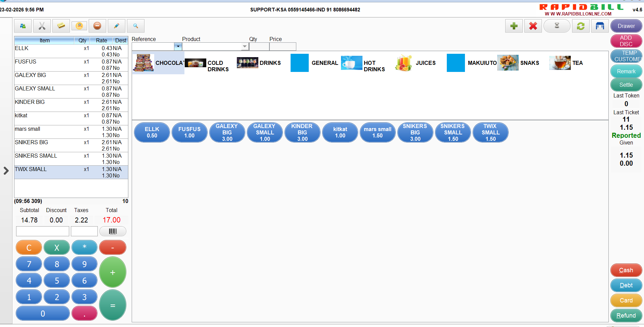Click the Price input field
Screen dimensions: 644x327
283,46
